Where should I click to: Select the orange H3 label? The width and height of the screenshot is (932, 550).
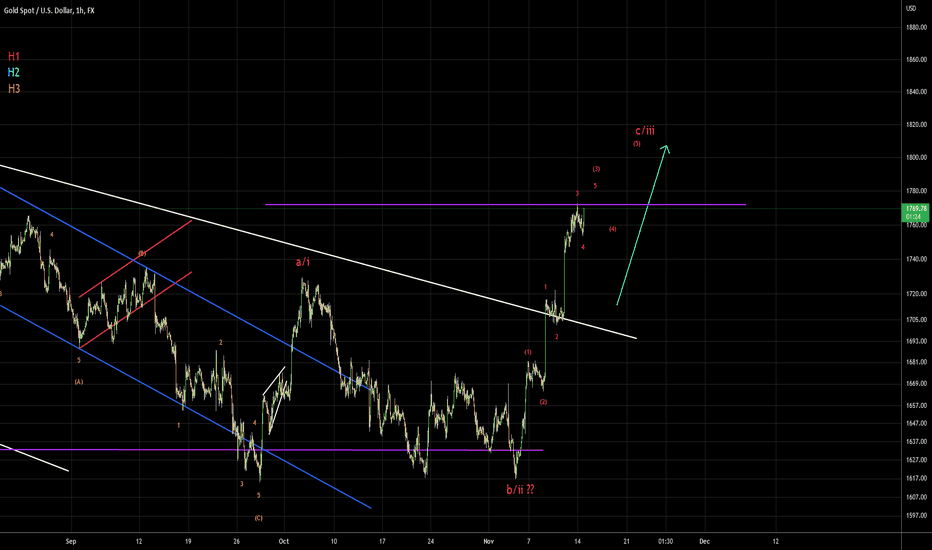coord(14,89)
